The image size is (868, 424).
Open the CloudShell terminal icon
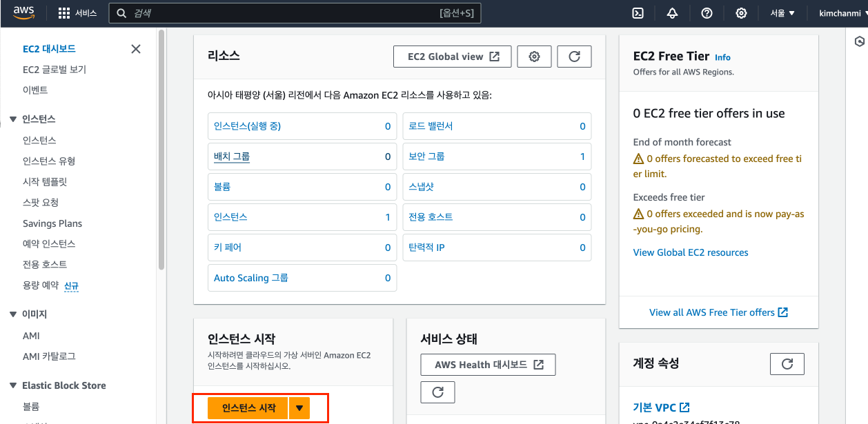(x=638, y=13)
